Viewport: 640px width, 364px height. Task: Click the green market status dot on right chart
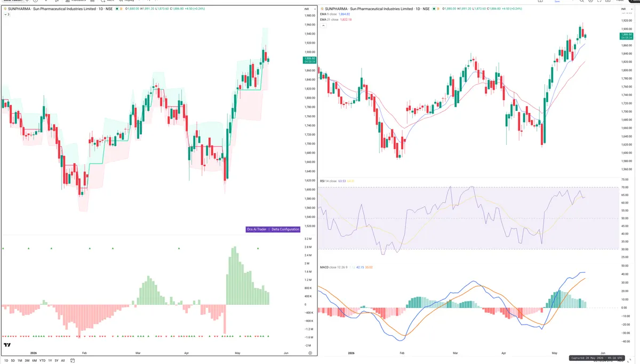pos(434,9)
